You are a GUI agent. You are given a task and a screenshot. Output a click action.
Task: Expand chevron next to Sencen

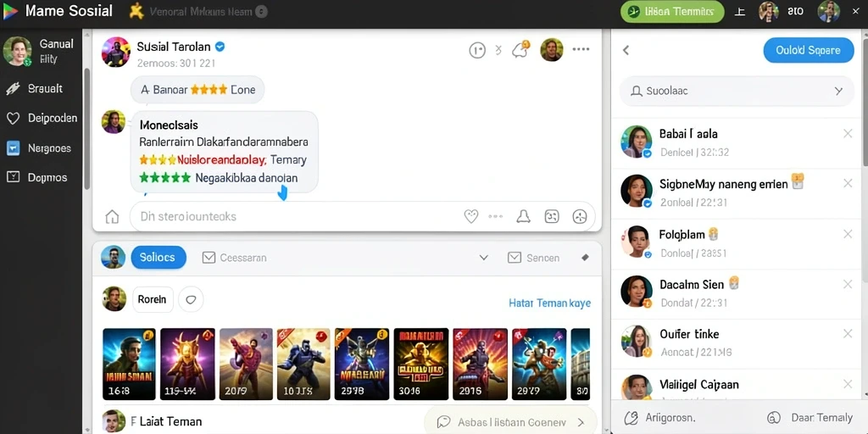click(483, 258)
